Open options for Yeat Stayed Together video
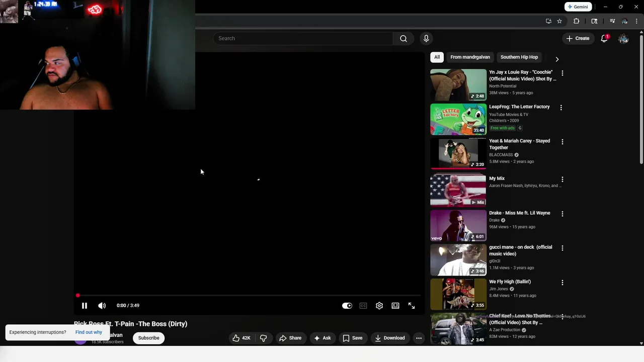The height and width of the screenshot is (362, 644). 562,142
